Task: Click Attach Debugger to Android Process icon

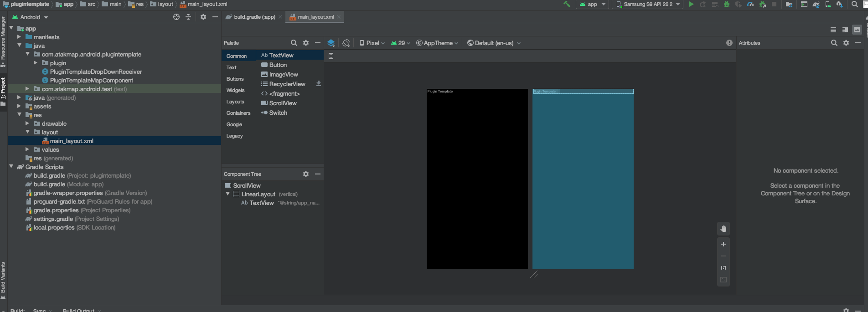Action: point(763,4)
